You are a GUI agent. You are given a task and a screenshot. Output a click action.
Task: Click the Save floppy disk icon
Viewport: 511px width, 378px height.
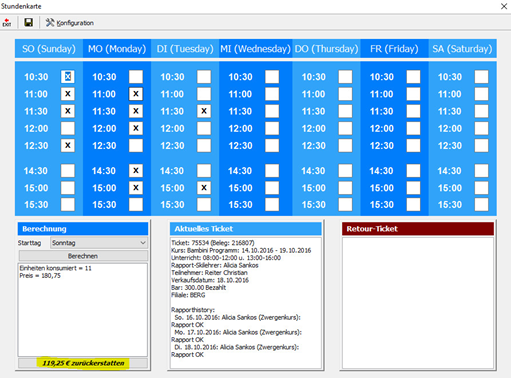pos(29,22)
